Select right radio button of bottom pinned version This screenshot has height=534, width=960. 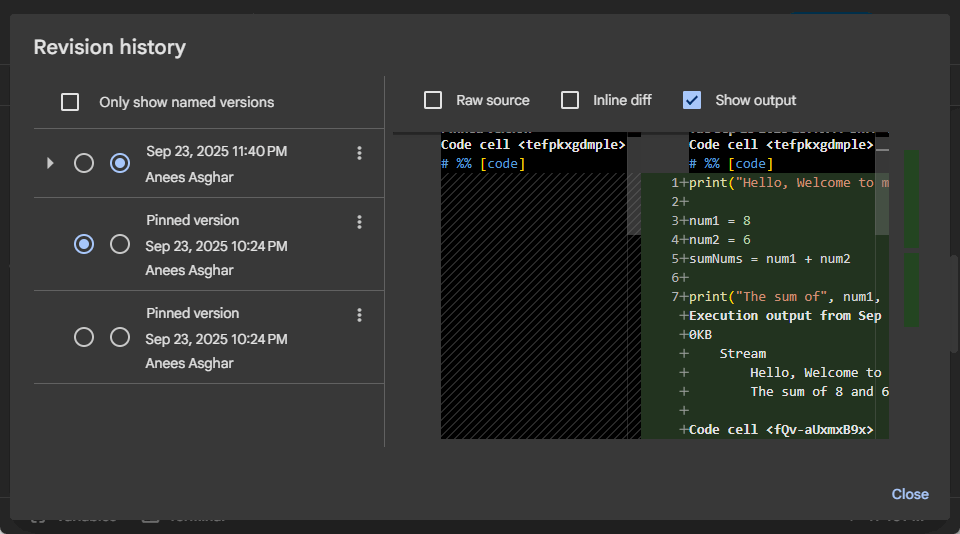120,337
